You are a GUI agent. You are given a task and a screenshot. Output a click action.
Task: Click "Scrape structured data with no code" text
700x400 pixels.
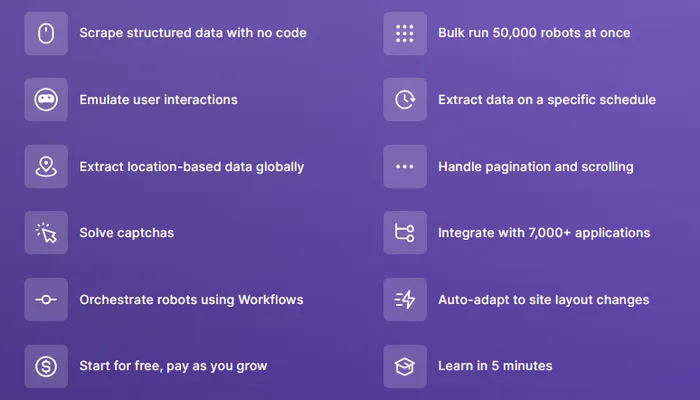click(193, 33)
